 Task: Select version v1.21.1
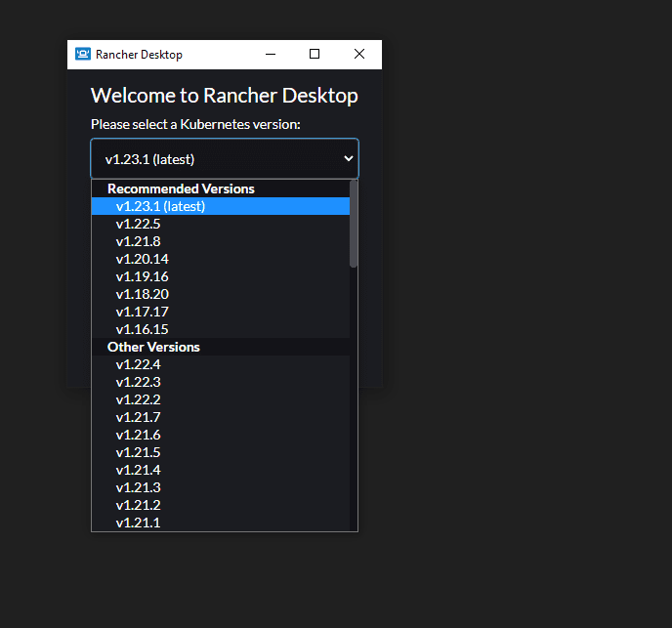[221, 523]
